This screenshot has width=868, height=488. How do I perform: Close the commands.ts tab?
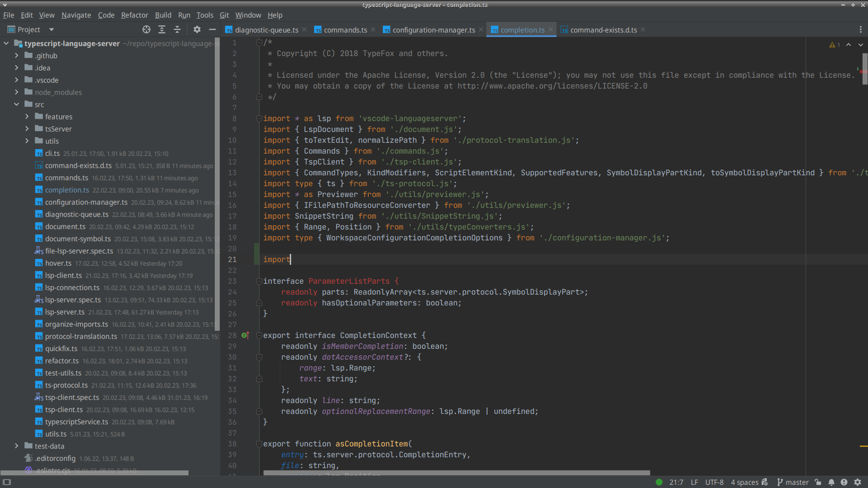point(373,29)
